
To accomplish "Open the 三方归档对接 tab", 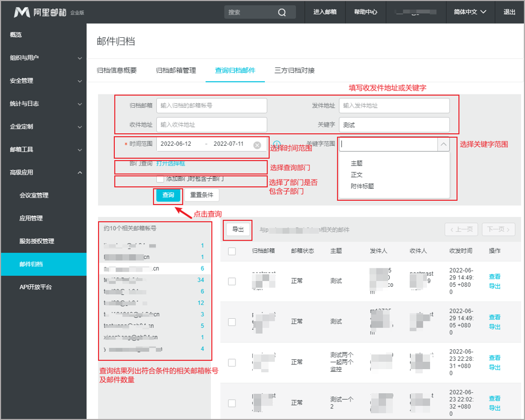I will 294,70.
